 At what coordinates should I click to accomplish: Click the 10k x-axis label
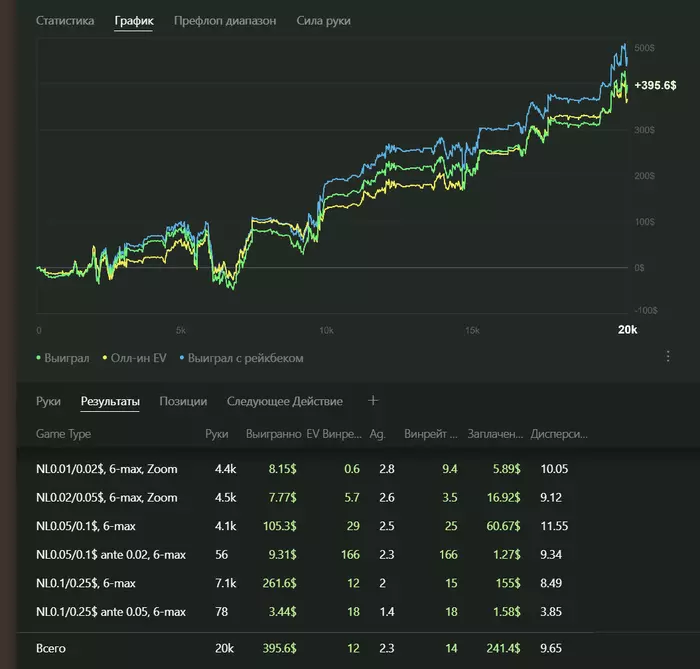[x=326, y=330]
